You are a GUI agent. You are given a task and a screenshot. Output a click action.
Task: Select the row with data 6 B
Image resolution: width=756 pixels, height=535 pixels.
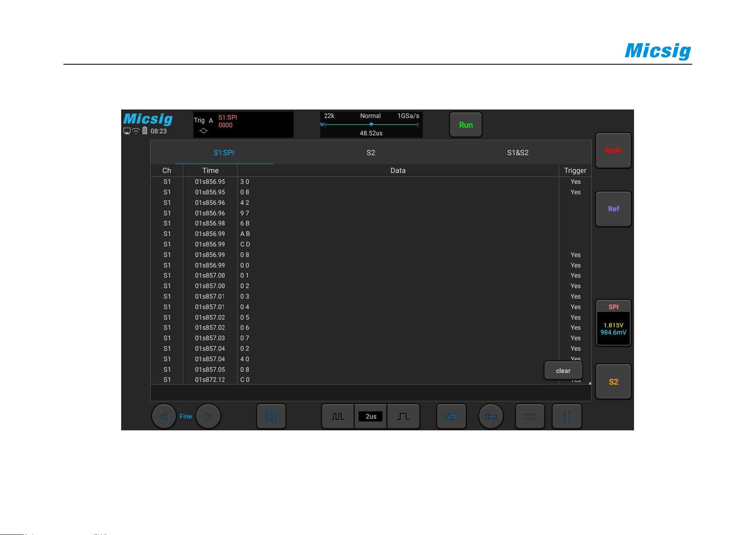pos(371,223)
